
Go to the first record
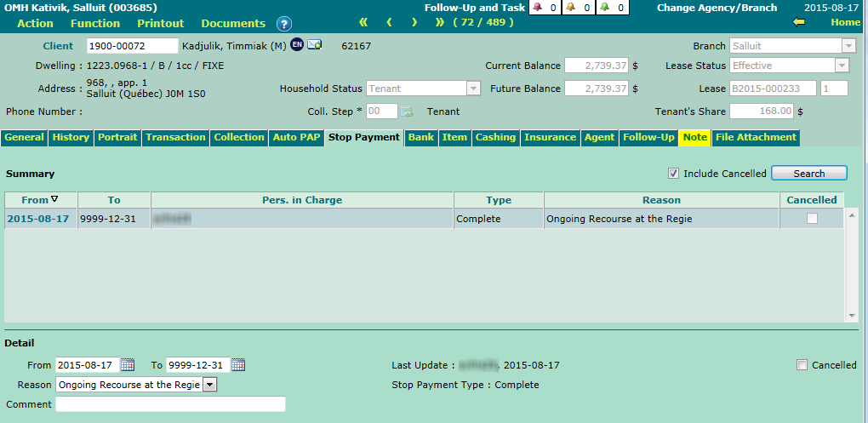(x=363, y=22)
